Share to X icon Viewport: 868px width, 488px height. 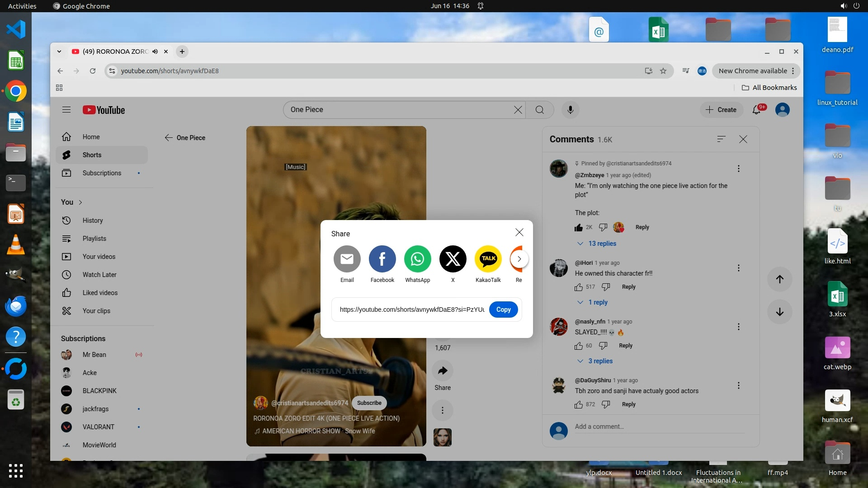click(453, 259)
